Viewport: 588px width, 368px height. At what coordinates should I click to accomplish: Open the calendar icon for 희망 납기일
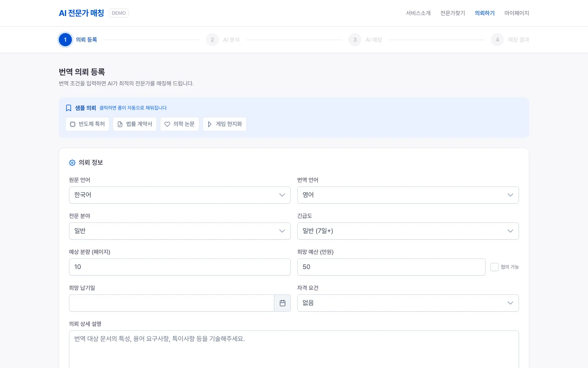pos(283,303)
